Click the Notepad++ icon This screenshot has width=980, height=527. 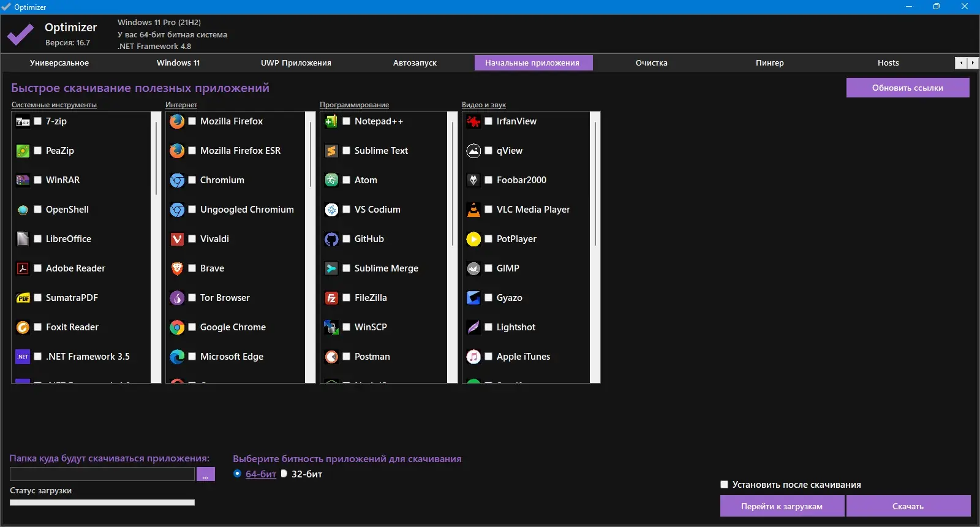pos(331,121)
